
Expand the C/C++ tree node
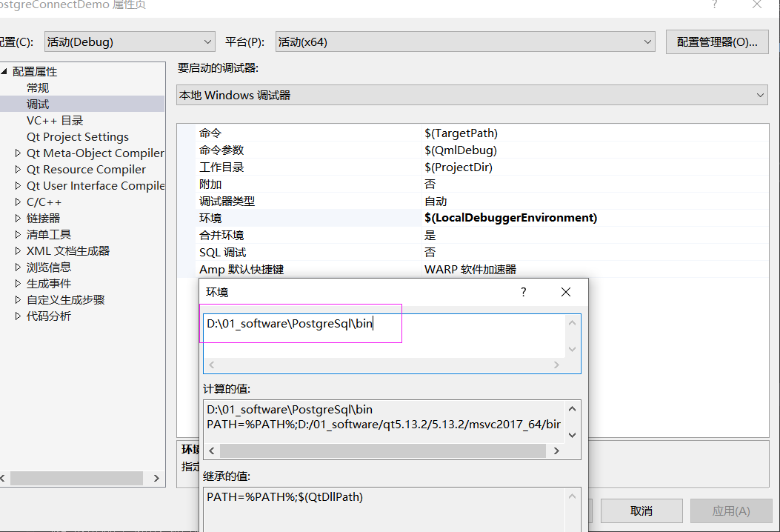coord(19,202)
